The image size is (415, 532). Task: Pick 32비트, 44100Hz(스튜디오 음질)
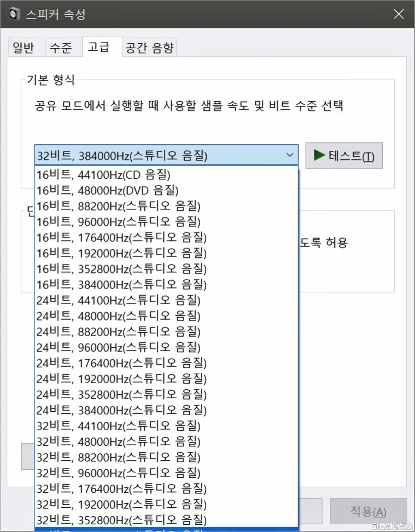point(167,426)
